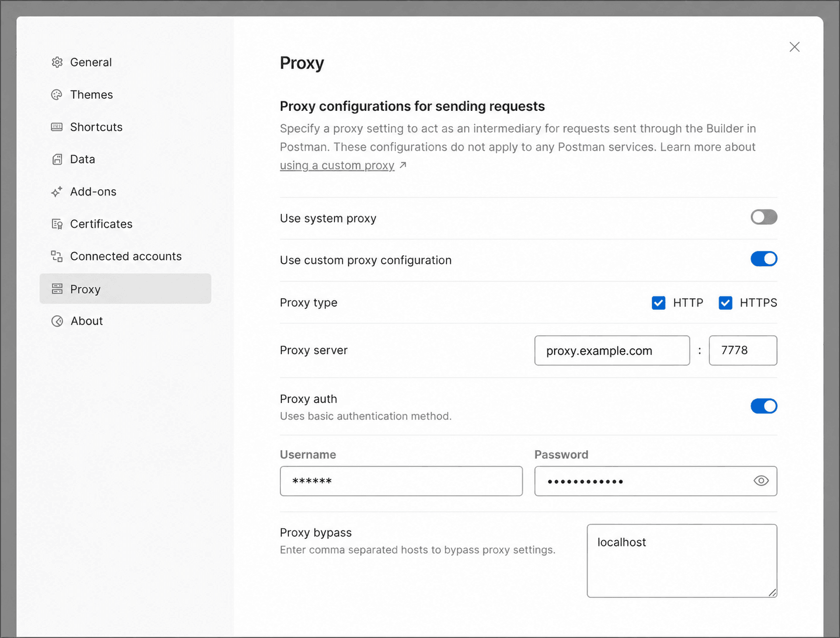Open Add-ons settings label
Viewport: 840px width, 638px height.
click(x=93, y=191)
